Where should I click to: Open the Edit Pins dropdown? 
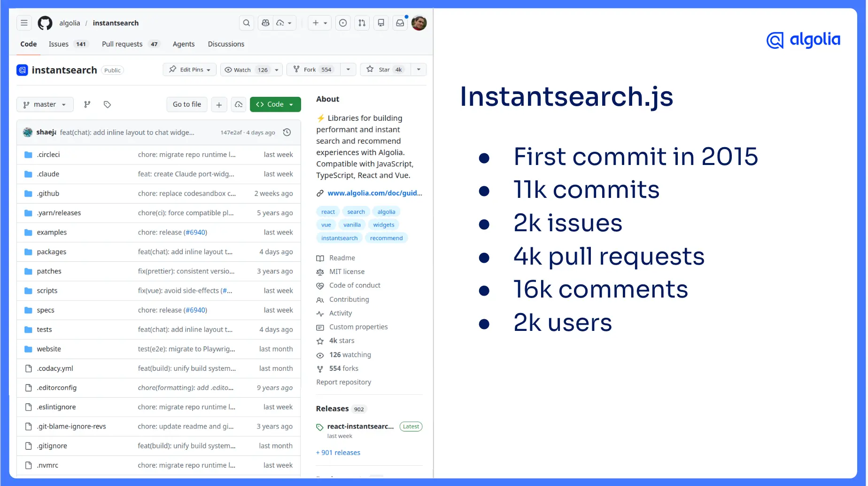click(190, 70)
